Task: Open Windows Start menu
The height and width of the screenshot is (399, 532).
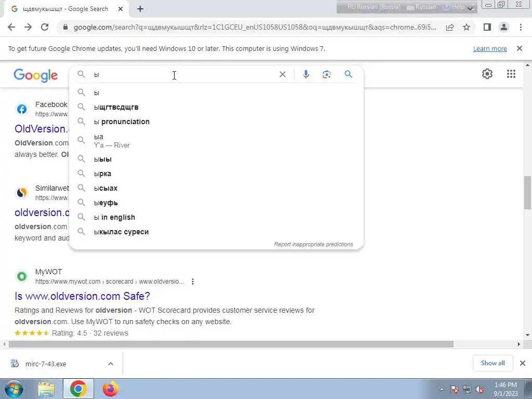Action: [13, 389]
